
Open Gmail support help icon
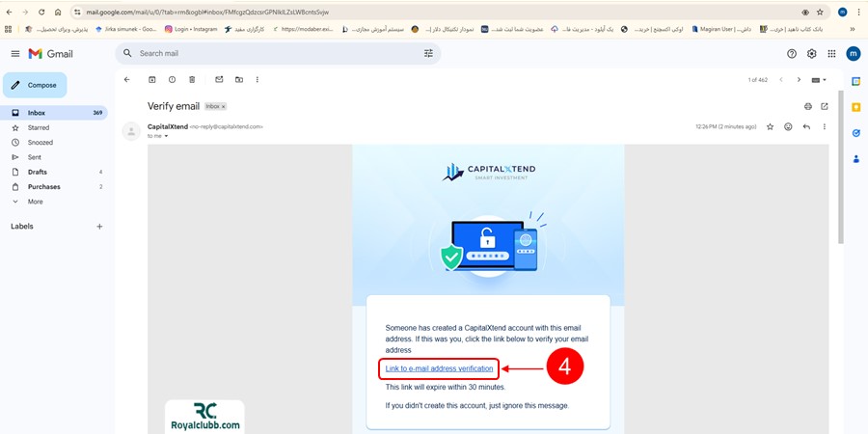[792, 54]
